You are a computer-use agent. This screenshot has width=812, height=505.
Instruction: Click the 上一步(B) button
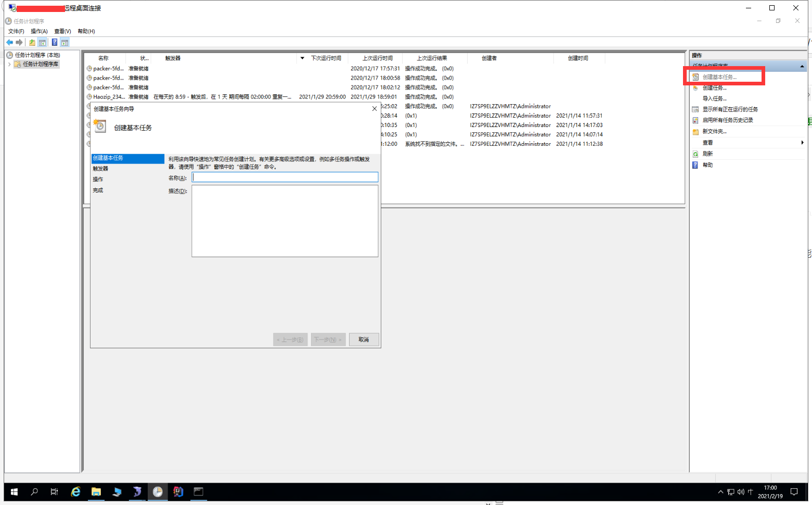(x=290, y=339)
